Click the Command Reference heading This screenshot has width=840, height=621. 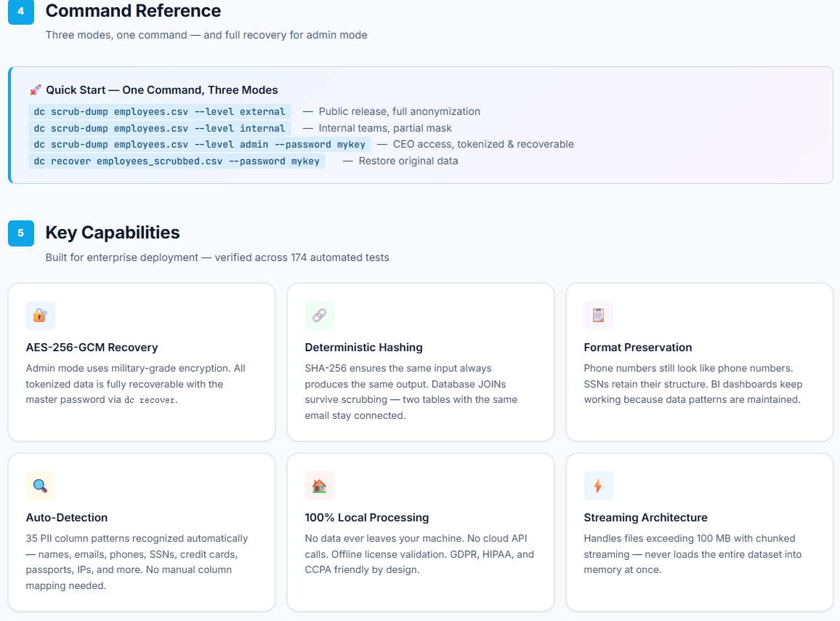coord(133,11)
